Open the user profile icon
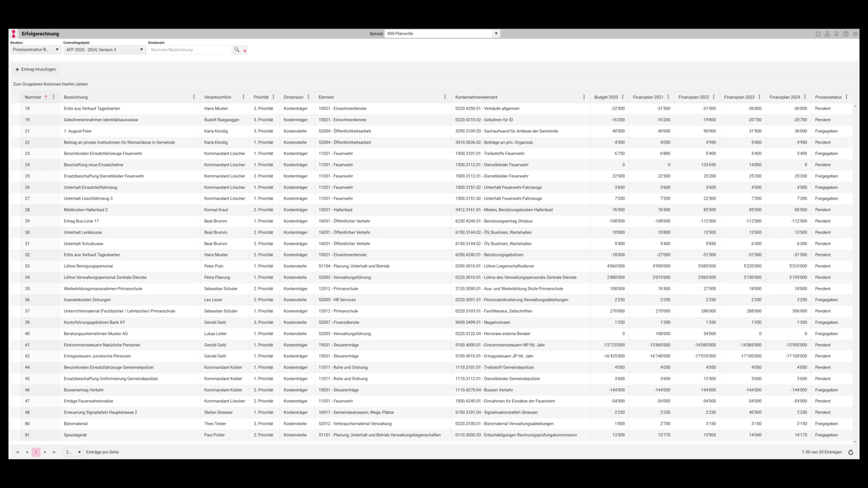This screenshot has width=868, height=488. 827,34
